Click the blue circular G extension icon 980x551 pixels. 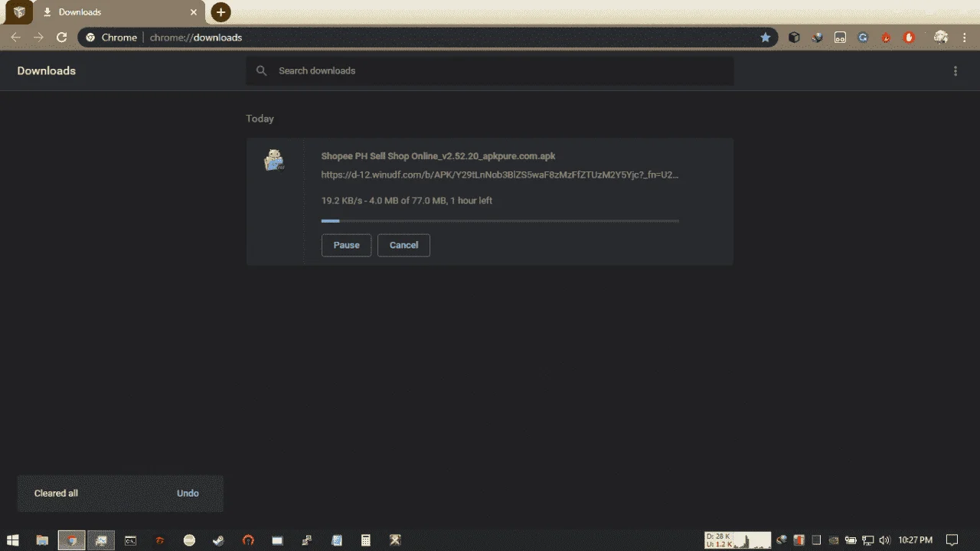(863, 37)
